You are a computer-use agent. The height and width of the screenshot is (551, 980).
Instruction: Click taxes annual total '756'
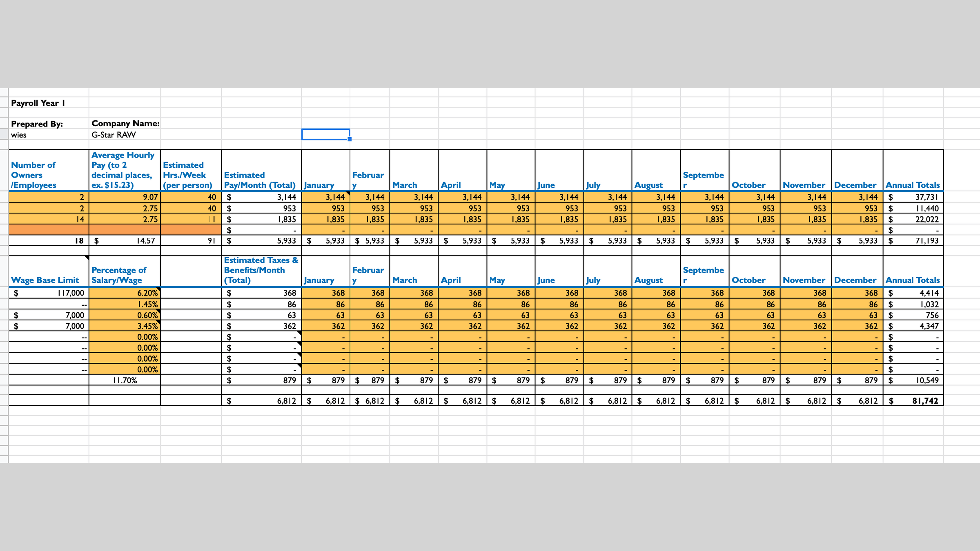(913, 315)
